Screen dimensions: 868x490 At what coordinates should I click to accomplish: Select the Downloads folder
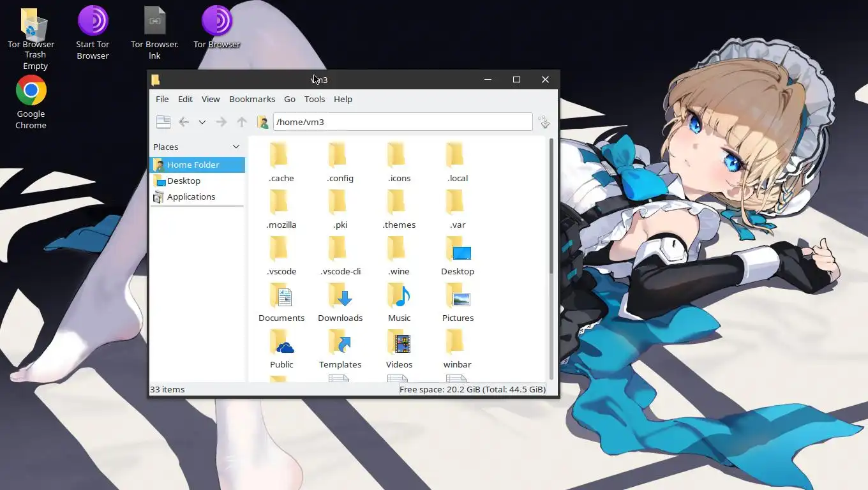coord(340,302)
